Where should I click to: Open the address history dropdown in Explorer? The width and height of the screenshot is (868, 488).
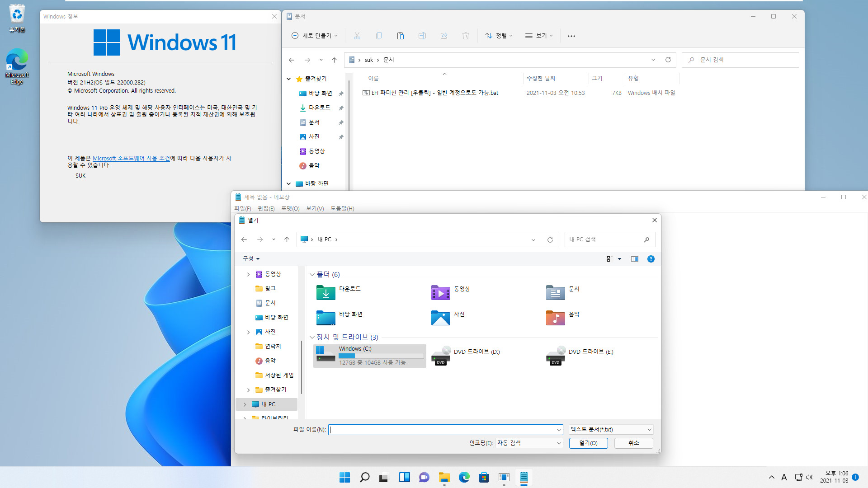653,60
